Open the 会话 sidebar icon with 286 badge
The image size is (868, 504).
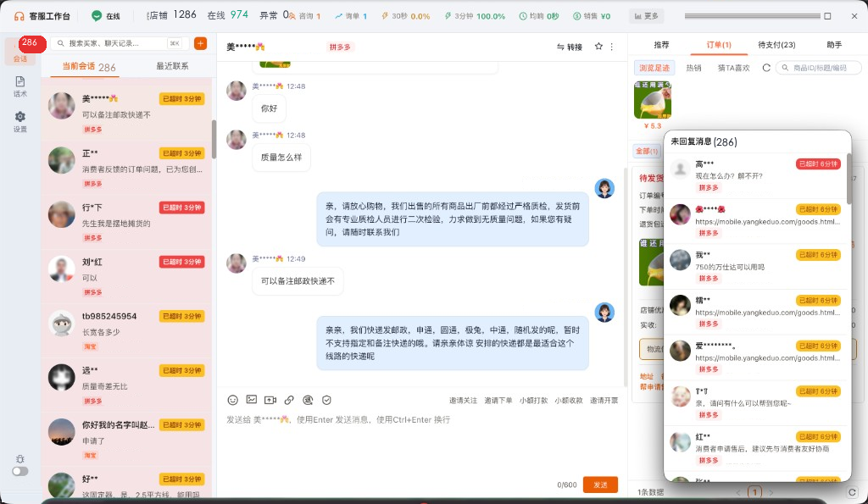point(20,51)
